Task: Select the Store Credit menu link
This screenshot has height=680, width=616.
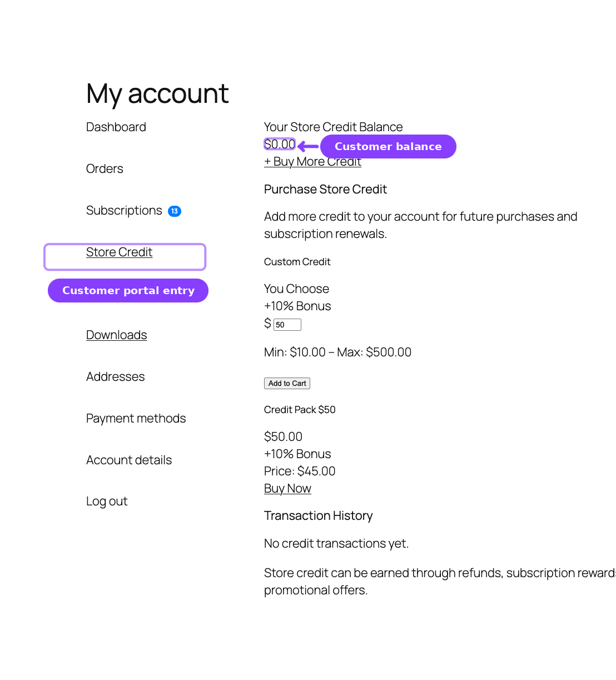Action: pyautogui.click(x=119, y=252)
